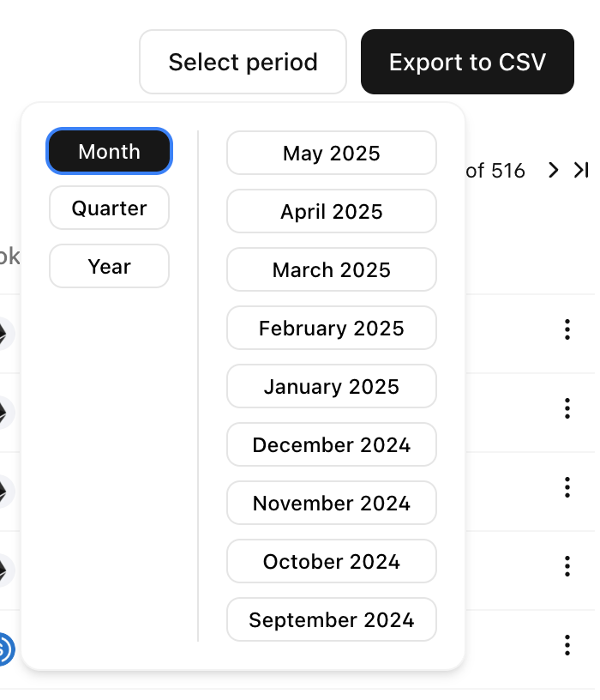Choose October 2024 month
This screenshot has width=600, height=700.
(x=332, y=561)
